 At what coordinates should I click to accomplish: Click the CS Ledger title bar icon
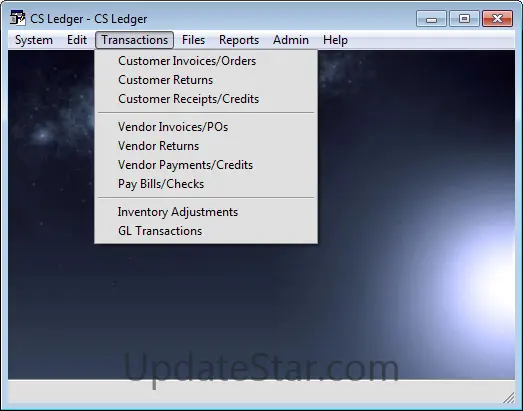coord(17,18)
